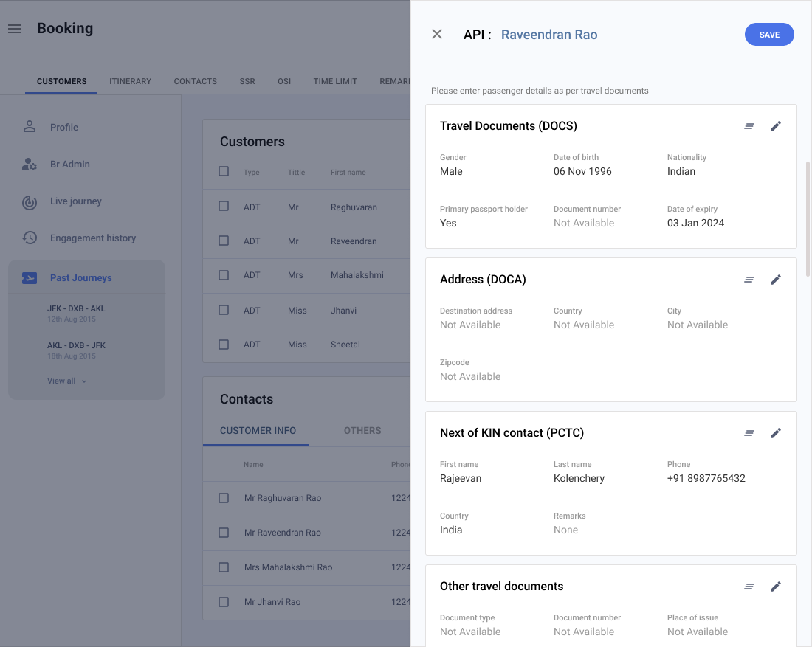Viewport: 812px width, 647px height.
Task: Click the Br Admin gear-person icon
Action: [30, 164]
